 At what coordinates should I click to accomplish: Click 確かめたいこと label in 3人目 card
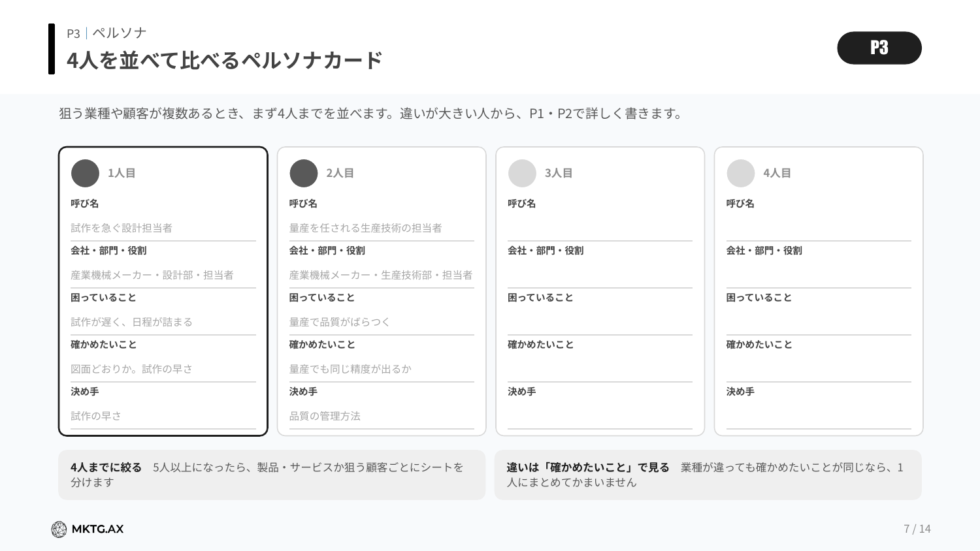tap(540, 345)
